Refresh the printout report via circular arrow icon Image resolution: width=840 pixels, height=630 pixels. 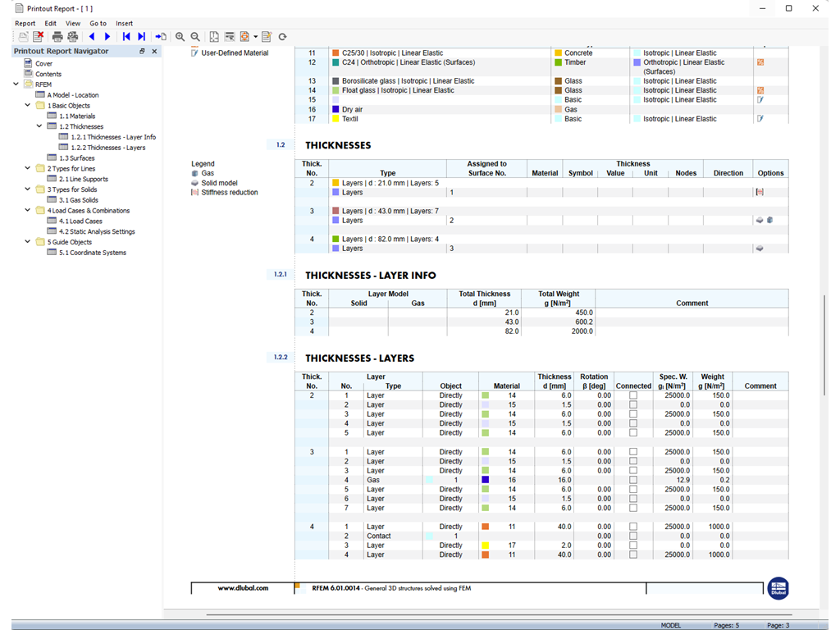[x=281, y=37]
